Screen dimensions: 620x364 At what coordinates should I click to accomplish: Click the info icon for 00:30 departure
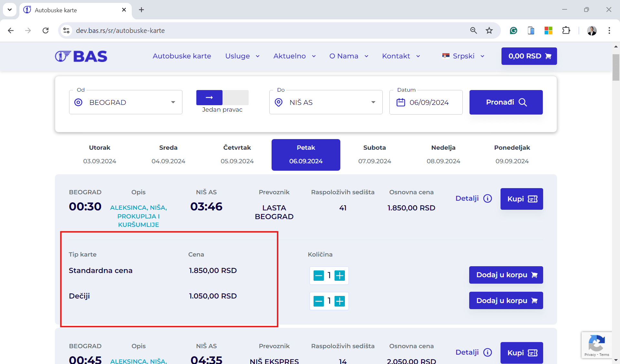click(x=488, y=198)
